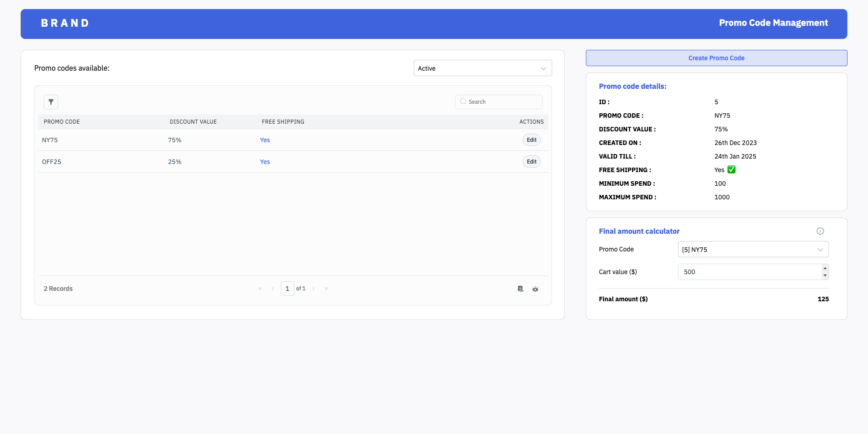This screenshot has width=868, height=434.
Task: Edit the OFF25 promo code
Action: (532, 162)
